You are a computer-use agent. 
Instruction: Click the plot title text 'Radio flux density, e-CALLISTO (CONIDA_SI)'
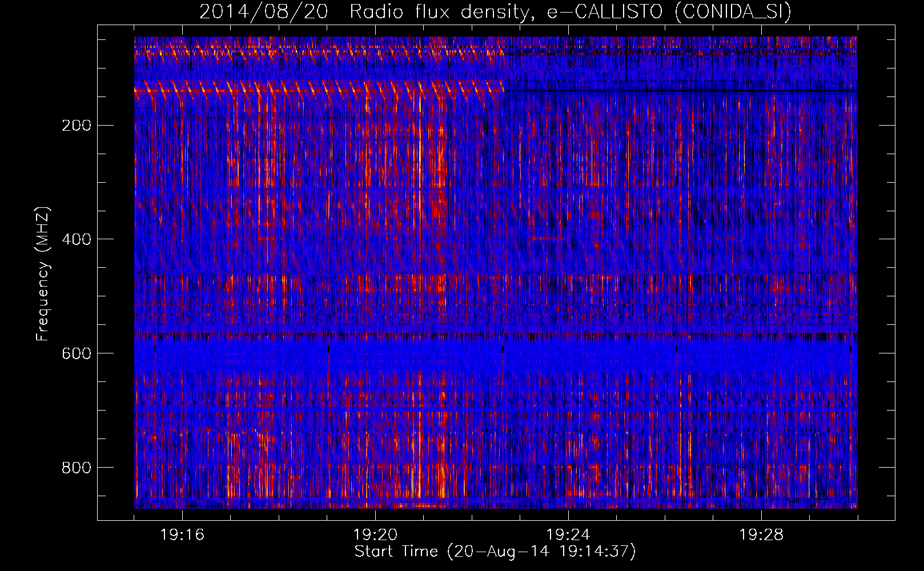click(571, 11)
